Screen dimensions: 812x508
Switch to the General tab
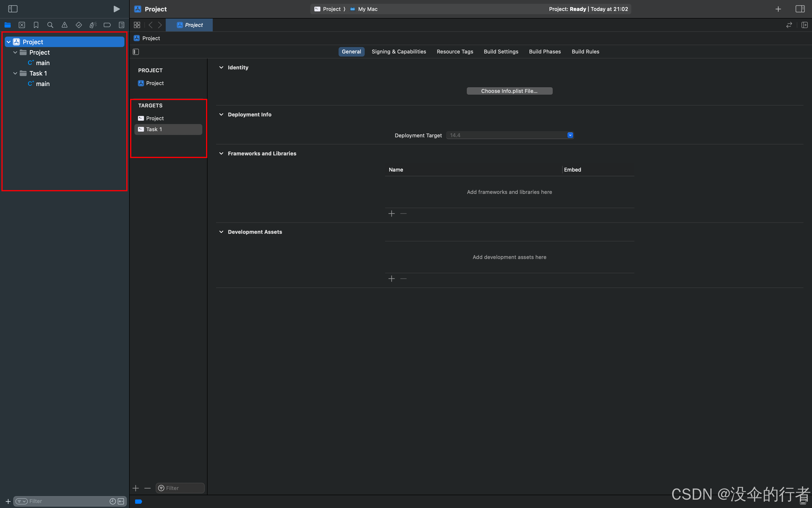coord(351,51)
